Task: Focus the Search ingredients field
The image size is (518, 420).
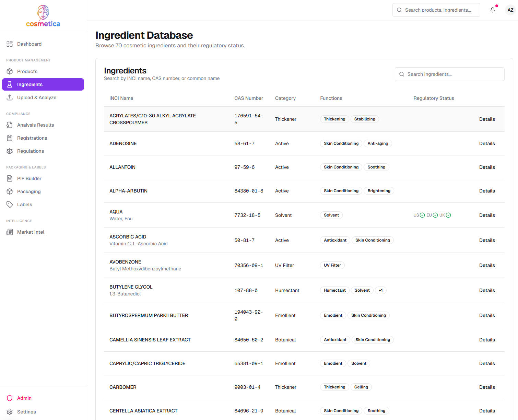Action: (x=454, y=74)
